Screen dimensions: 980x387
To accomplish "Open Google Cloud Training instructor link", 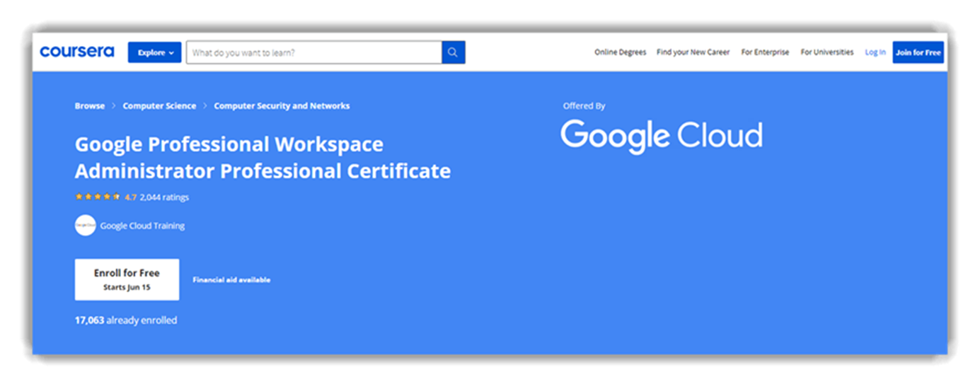I will pyautogui.click(x=142, y=226).
